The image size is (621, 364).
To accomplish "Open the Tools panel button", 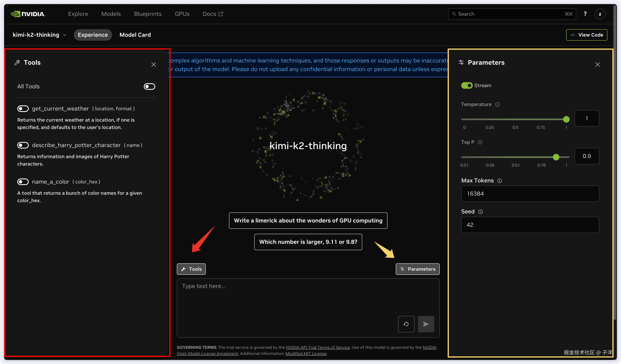I will click(x=191, y=269).
